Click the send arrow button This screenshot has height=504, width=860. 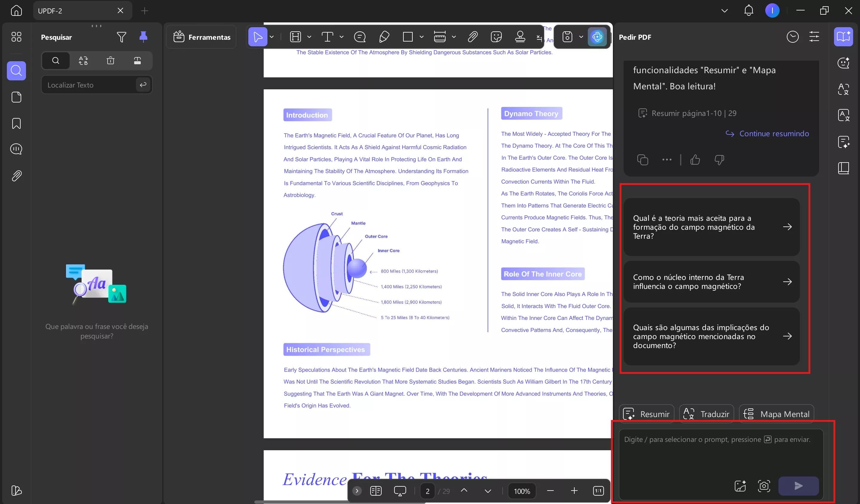click(798, 486)
